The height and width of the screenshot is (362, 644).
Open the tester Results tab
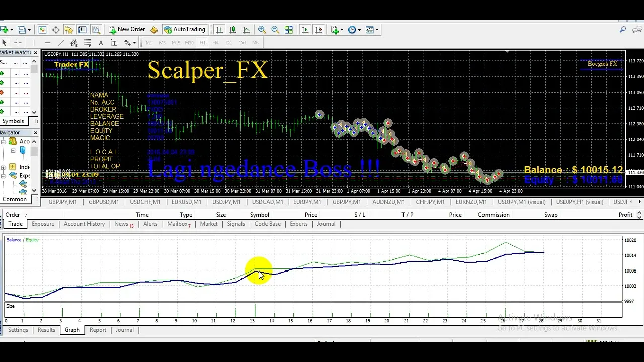click(x=46, y=330)
